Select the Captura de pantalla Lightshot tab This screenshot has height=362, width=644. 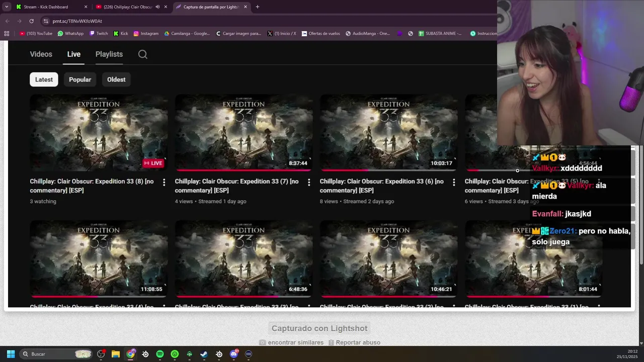tap(211, 7)
